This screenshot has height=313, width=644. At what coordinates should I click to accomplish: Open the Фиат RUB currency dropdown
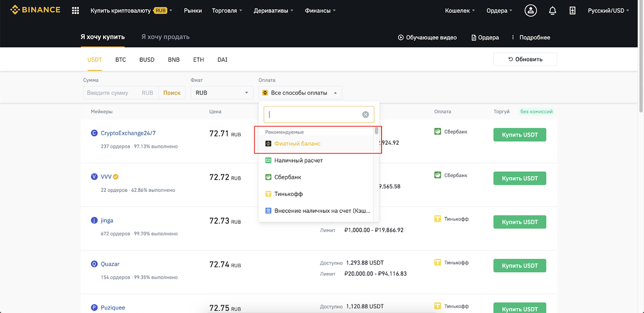coord(222,93)
